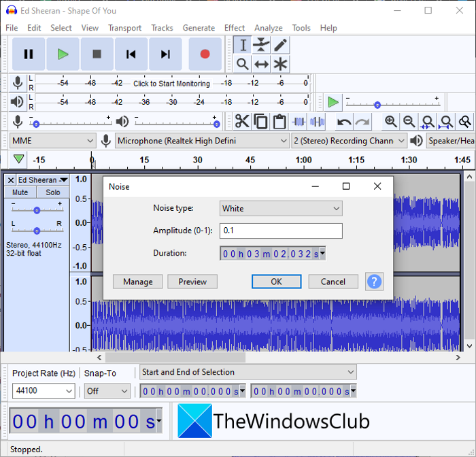Mute the Ed Sheeran track

click(x=20, y=192)
